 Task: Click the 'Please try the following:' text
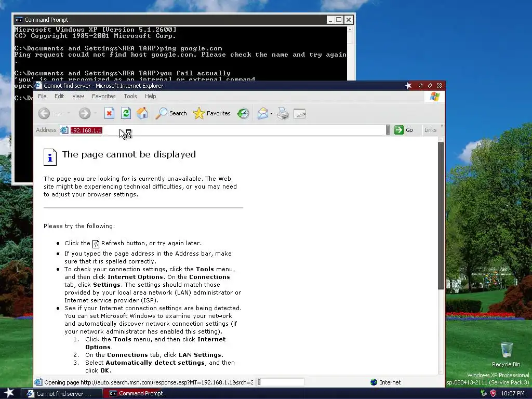pos(79,226)
